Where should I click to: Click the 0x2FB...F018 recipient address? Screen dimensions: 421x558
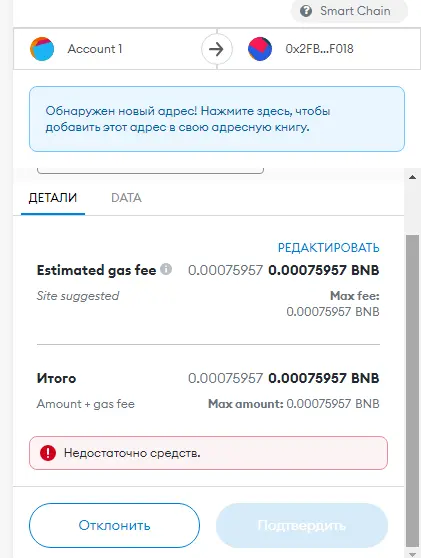[319, 49]
